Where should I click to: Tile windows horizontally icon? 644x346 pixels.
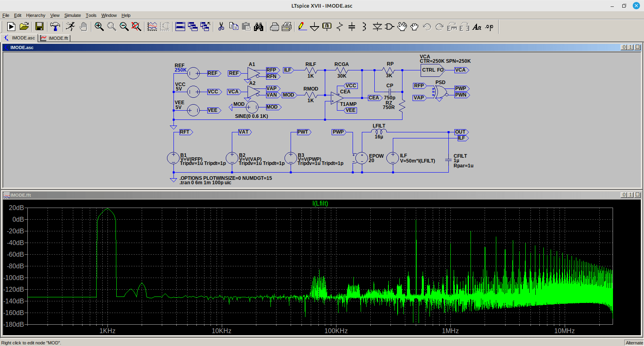click(x=180, y=27)
